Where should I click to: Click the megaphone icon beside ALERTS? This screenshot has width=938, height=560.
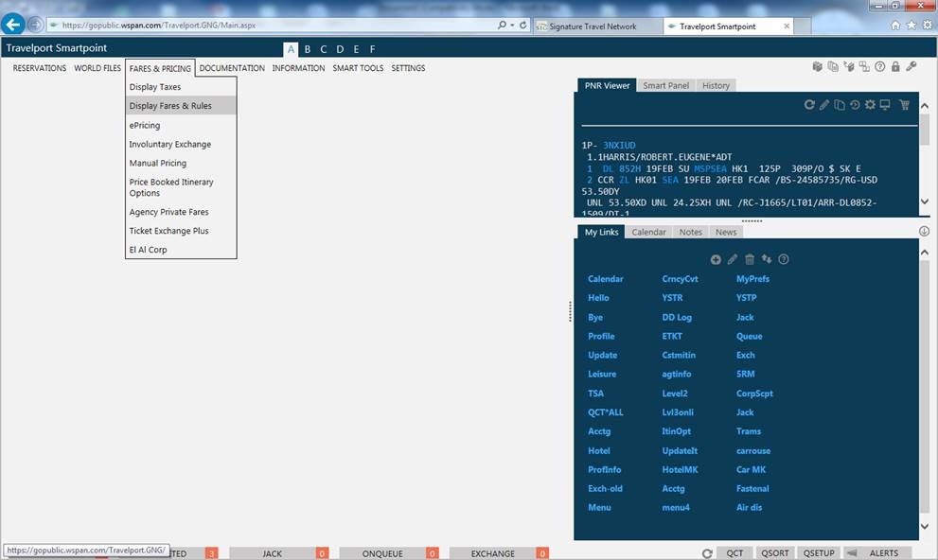point(852,552)
